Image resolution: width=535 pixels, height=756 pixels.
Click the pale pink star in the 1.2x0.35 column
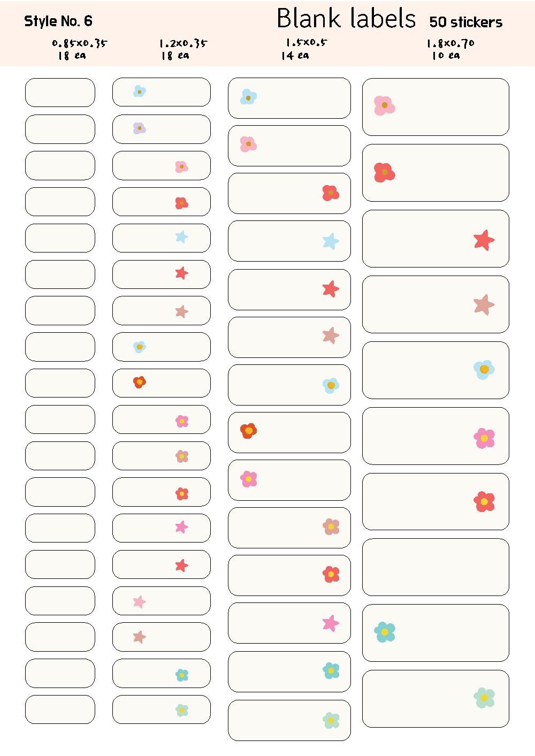pos(139,602)
